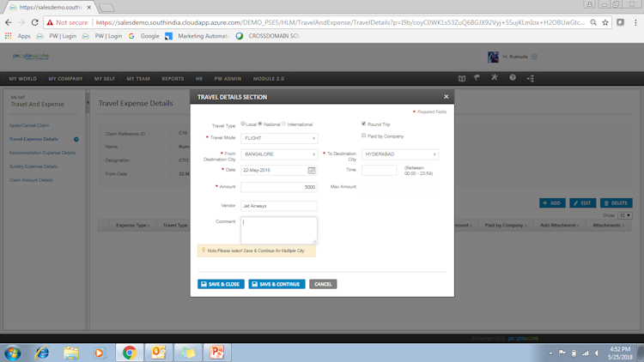
Task: Select the National travel type radio
Action: [x=260, y=124]
